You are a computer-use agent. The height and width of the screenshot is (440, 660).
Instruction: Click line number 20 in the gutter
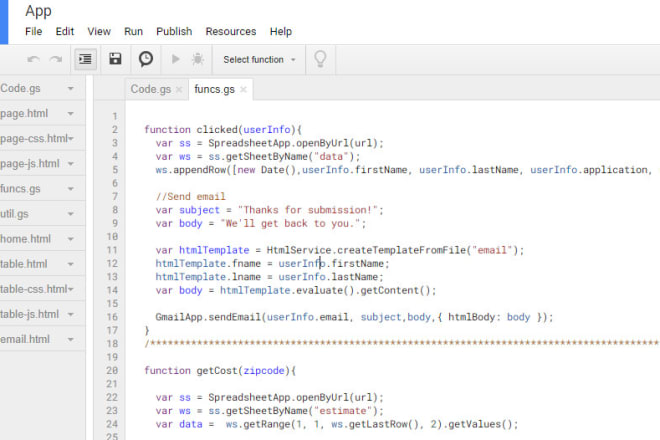point(112,371)
